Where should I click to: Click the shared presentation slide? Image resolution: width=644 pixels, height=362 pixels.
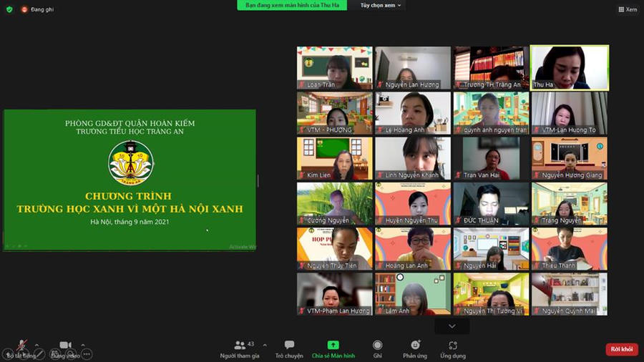[130, 180]
